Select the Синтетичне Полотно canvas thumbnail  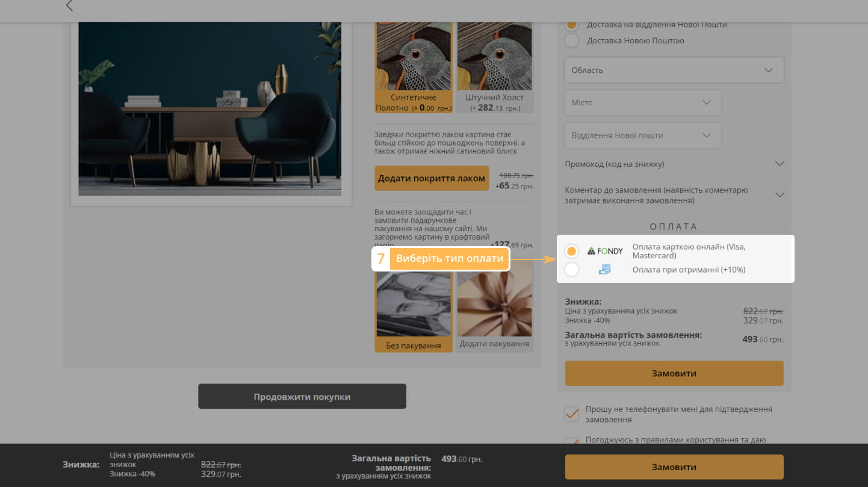414,57
